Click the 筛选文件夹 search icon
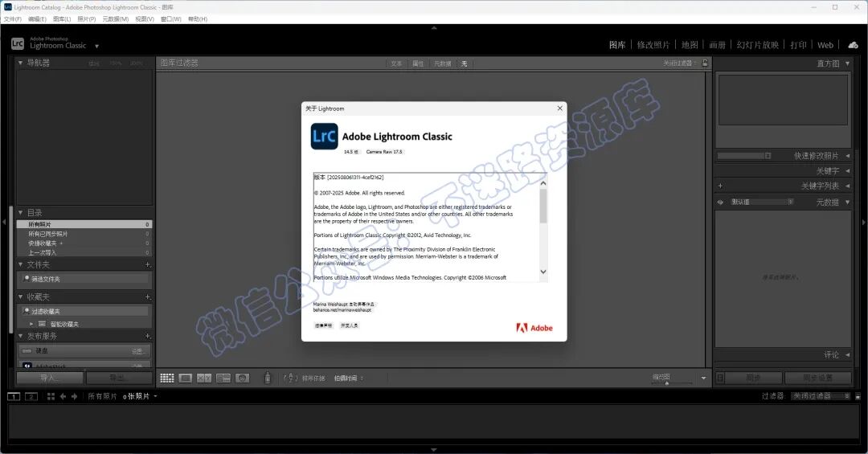Screen dimensions: 868x454 26,279
